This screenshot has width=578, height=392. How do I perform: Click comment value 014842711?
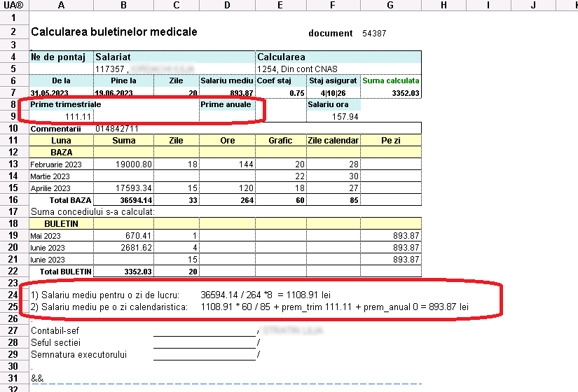click(117, 129)
